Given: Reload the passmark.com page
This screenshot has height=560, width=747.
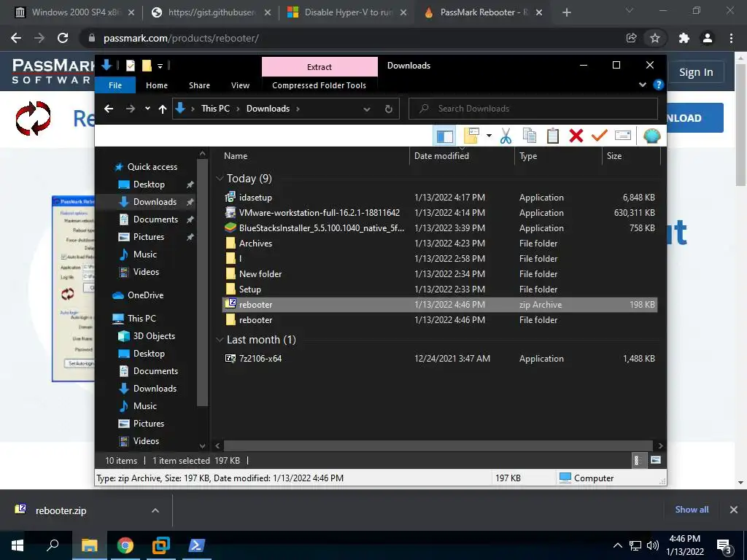Looking at the screenshot, I should click(x=63, y=38).
